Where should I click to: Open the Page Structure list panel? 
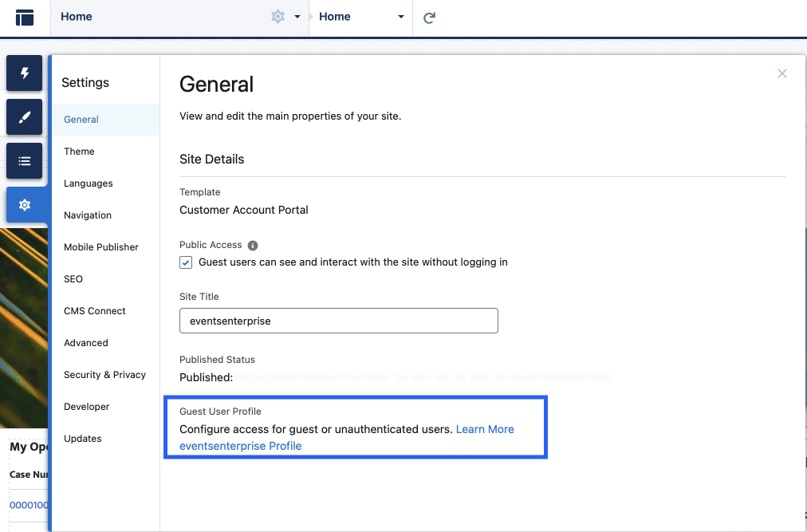coord(25,161)
